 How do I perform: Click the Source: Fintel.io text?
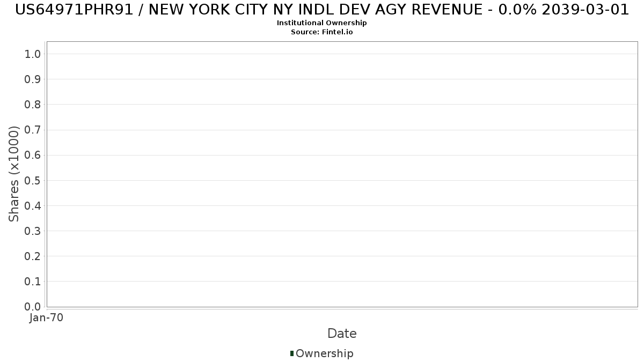tap(321, 32)
